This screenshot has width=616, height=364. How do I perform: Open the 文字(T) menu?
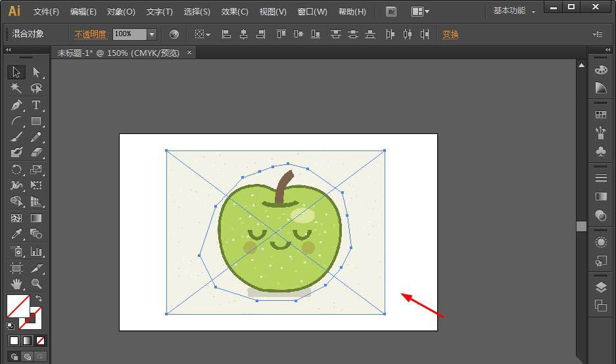point(160,12)
